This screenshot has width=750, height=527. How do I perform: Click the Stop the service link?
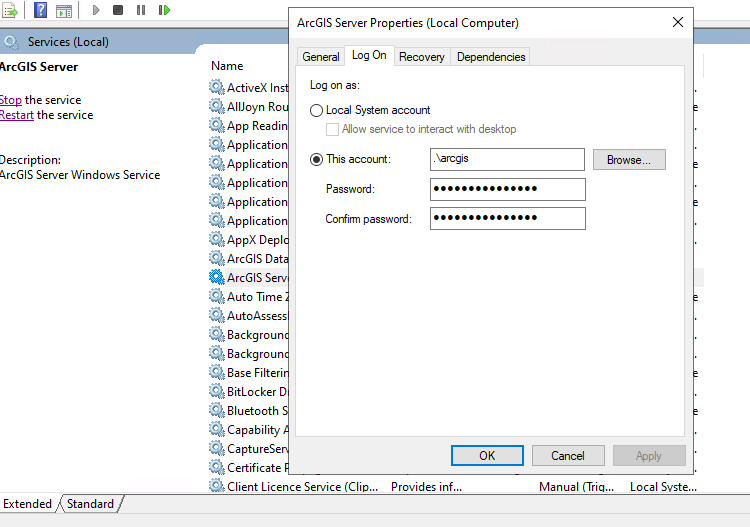[x=10, y=100]
